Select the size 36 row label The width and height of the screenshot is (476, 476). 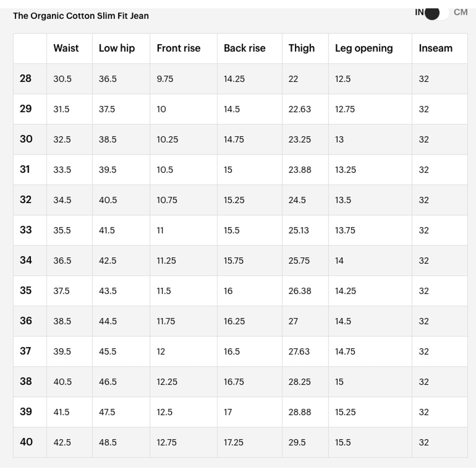[26, 321]
